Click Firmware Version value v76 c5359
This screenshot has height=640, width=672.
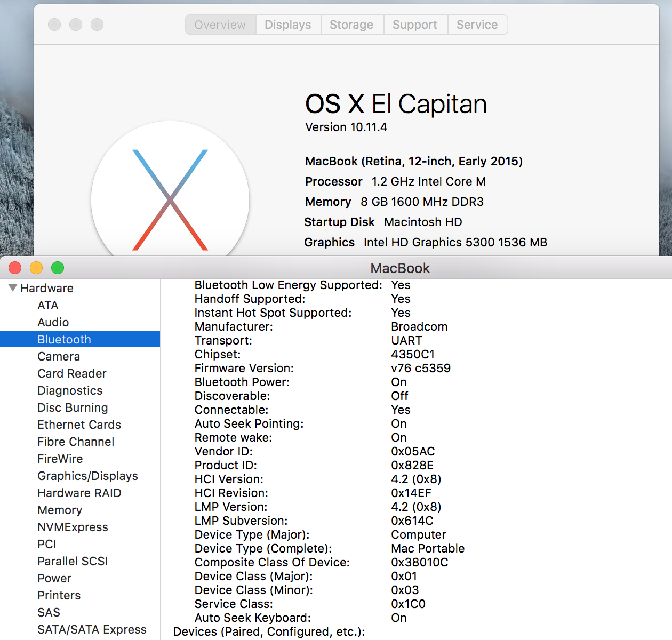[x=421, y=368]
